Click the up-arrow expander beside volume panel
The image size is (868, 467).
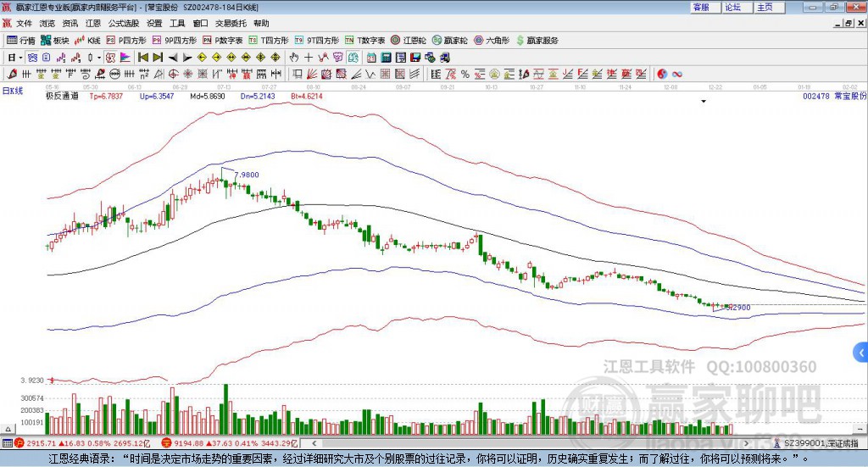pos(8,429)
